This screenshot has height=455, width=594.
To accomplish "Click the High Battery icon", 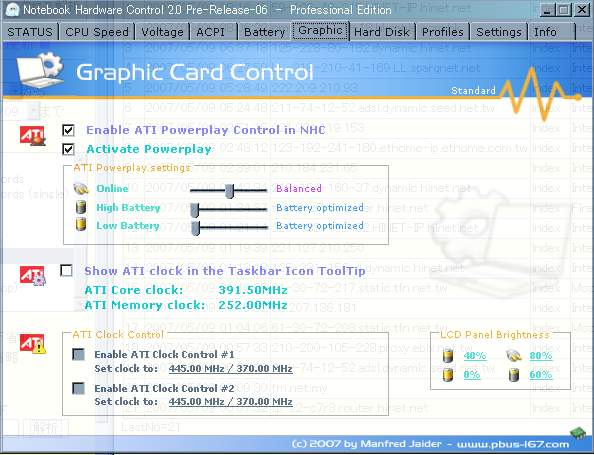I will coord(81,207).
